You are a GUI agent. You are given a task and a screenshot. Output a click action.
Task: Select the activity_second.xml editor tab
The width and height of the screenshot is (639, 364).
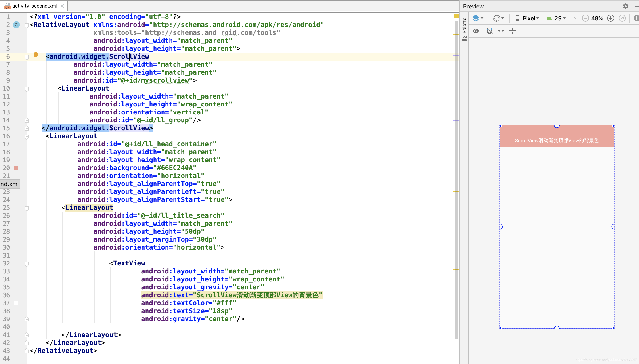(34, 6)
